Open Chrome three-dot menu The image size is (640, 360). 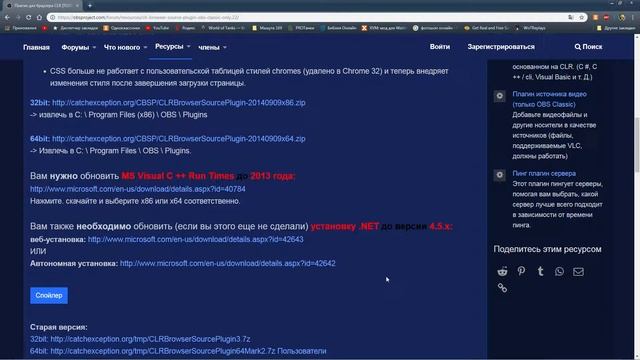pos(633,18)
